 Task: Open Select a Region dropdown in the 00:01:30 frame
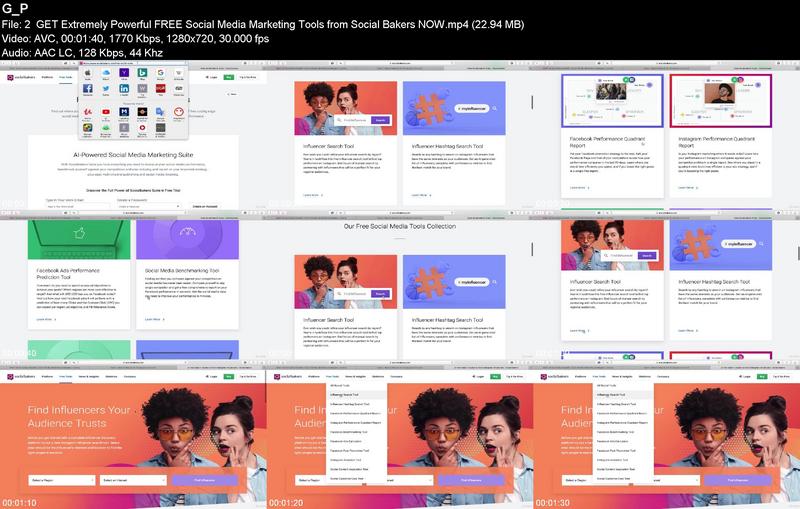(578, 480)
